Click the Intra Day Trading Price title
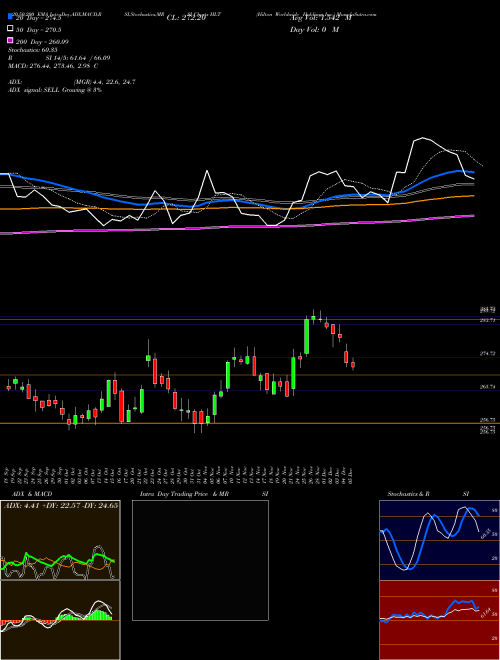The image size is (500, 660). pyautogui.click(x=204, y=494)
